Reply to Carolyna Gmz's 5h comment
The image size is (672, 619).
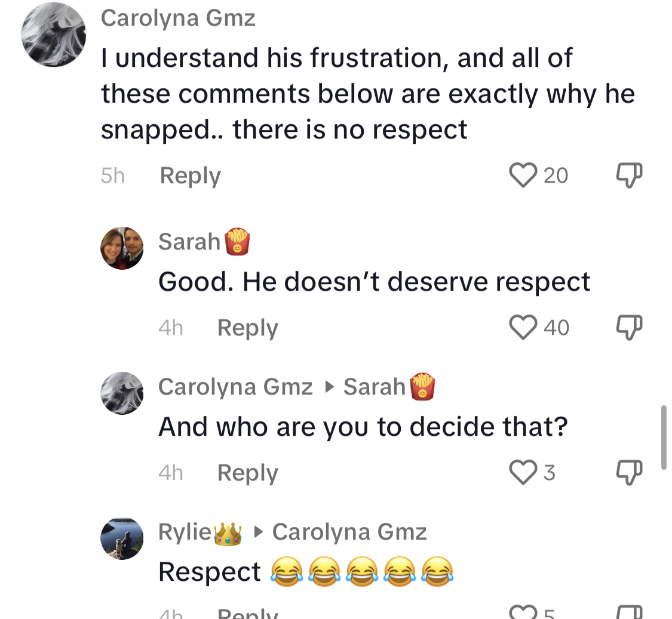pos(191,175)
